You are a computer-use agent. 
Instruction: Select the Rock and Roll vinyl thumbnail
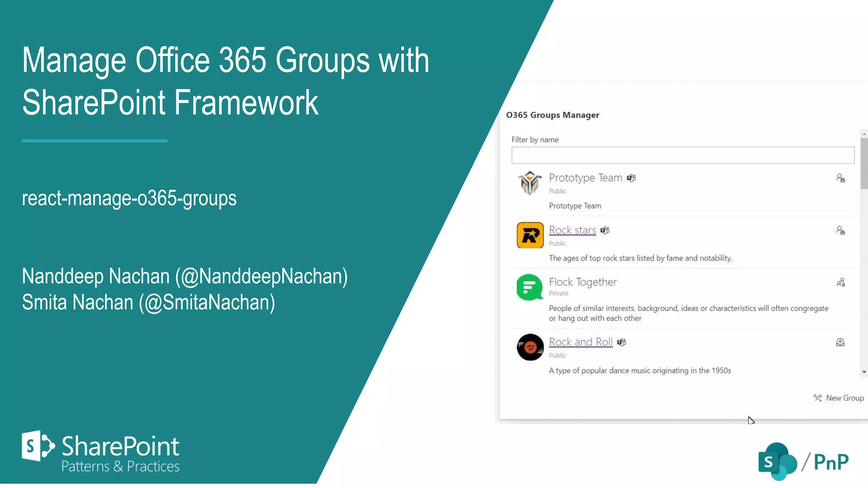pyautogui.click(x=530, y=347)
